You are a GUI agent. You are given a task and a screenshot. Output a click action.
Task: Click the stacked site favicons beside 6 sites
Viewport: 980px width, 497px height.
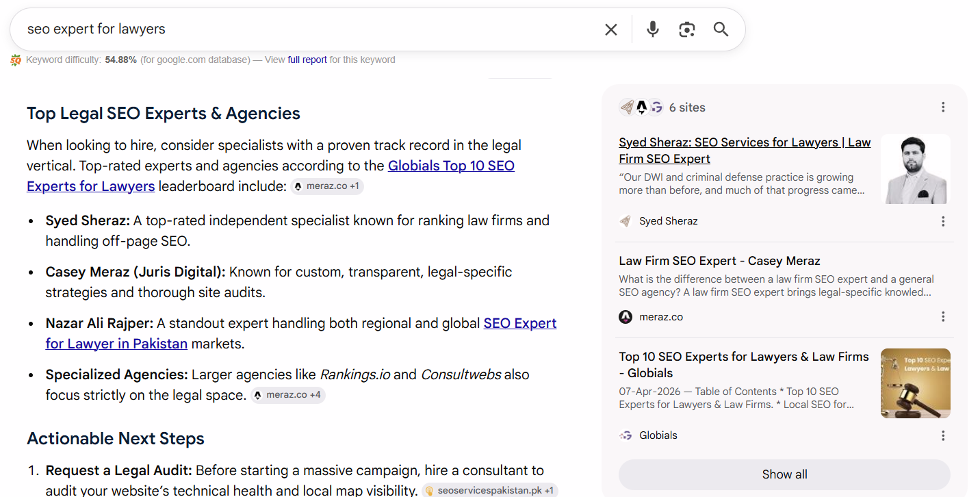641,107
